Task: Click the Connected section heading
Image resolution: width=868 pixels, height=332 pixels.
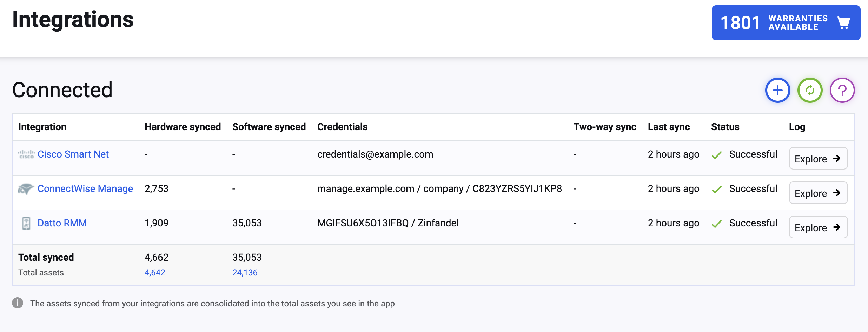Action: point(62,90)
